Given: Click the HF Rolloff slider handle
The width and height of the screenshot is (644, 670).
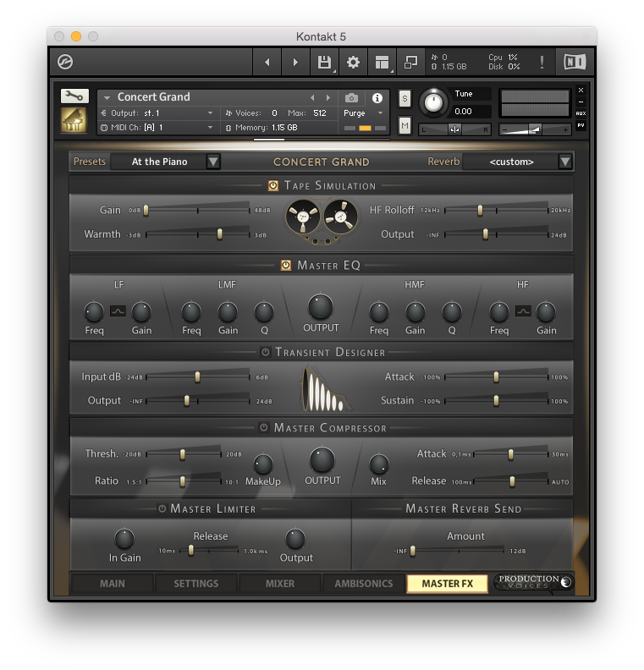Looking at the screenshot, I should pos(480,211).
